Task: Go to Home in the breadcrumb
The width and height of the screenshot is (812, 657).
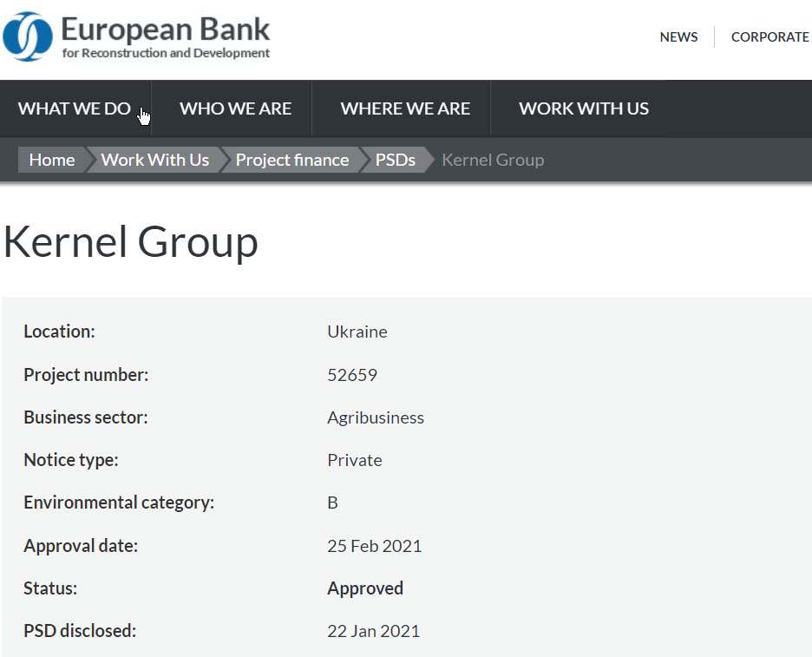Action: pyautogui.click(x=52, y=160)
